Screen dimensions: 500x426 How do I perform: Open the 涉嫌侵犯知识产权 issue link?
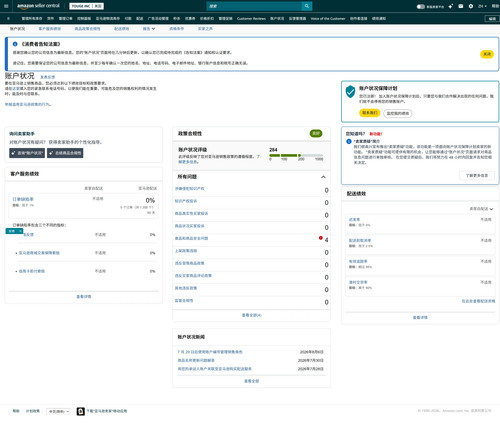pos(190,189)
